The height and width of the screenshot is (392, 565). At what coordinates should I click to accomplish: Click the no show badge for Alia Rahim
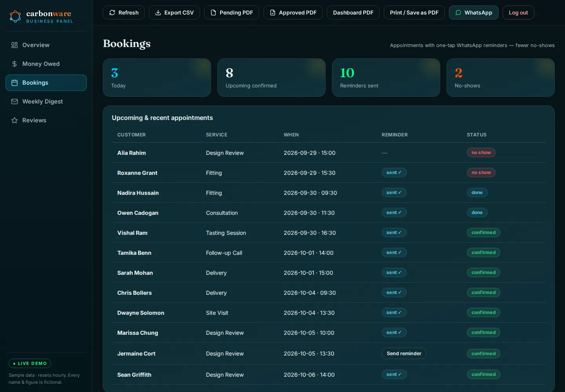pos(481,152)
